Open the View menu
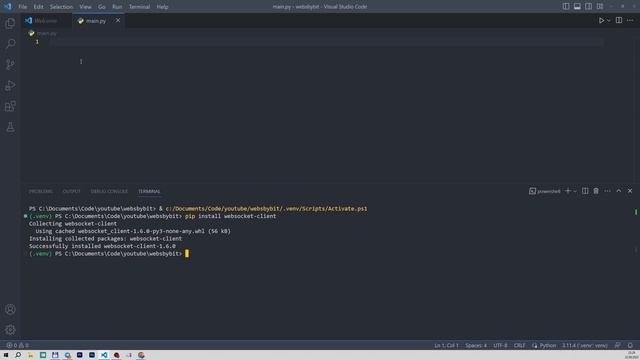The height and width of the screenshot is (360, 640). (x=85, y=7)
